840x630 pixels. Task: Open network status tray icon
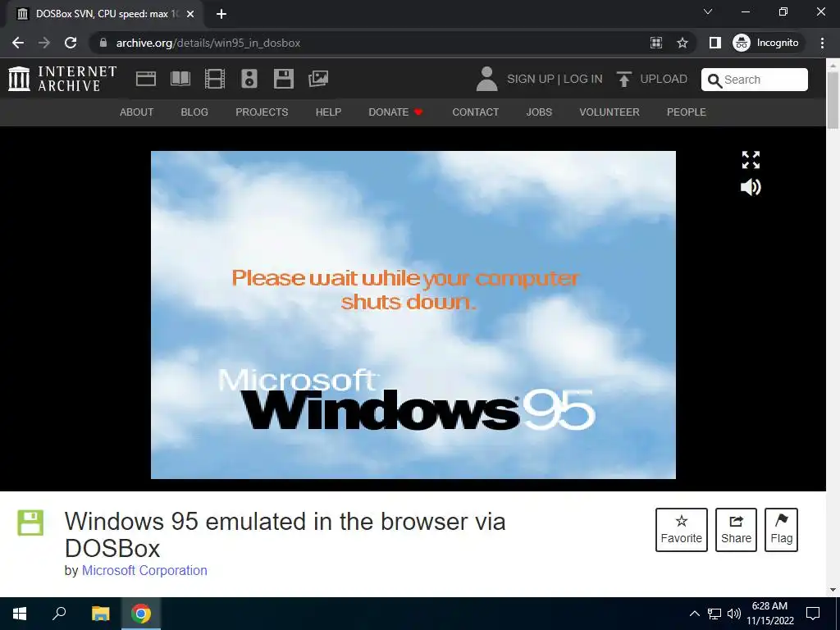[x=714, y=614]
